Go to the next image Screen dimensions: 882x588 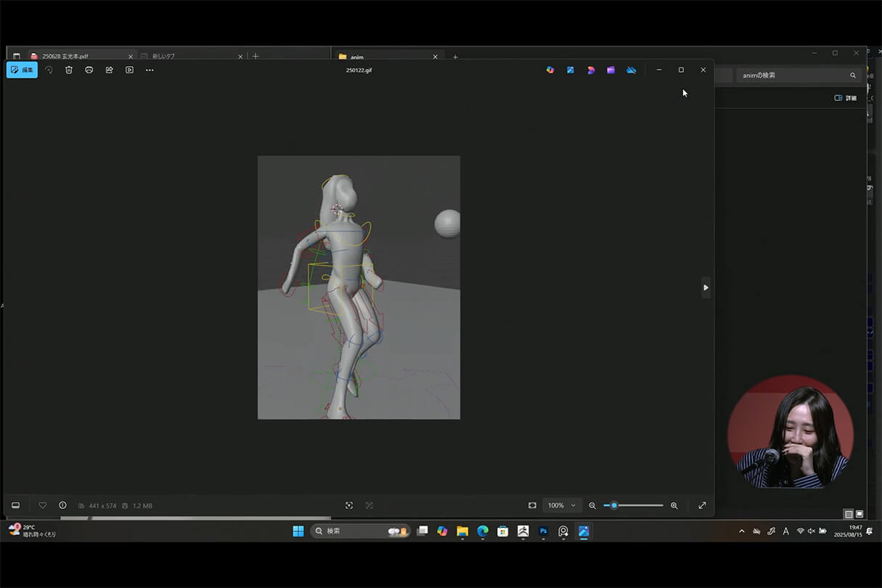click(x=706, y=287)
